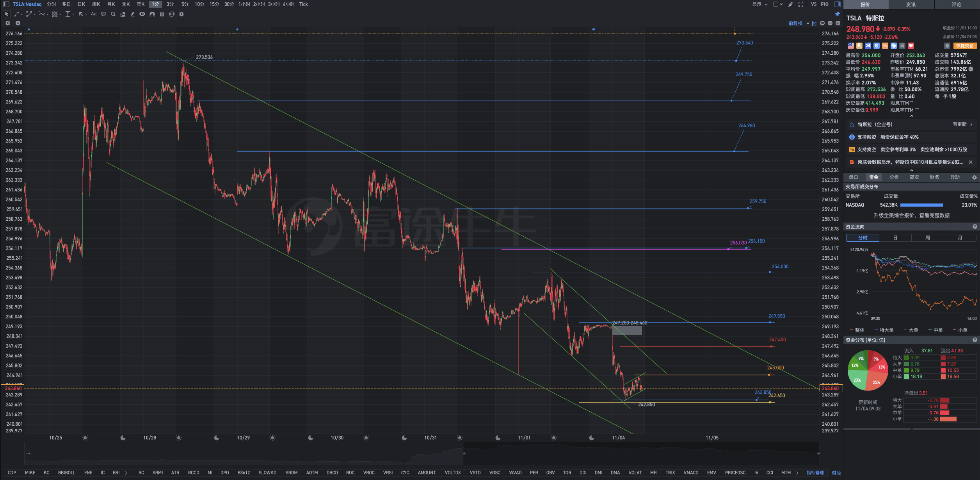This screenshot has height=480, width=980.
Task: Switch to 1小时 hourly period
Action: (244, 4)
